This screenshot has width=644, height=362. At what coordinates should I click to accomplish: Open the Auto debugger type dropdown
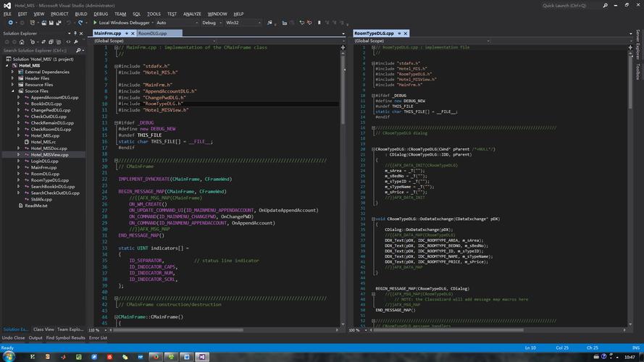177,22
